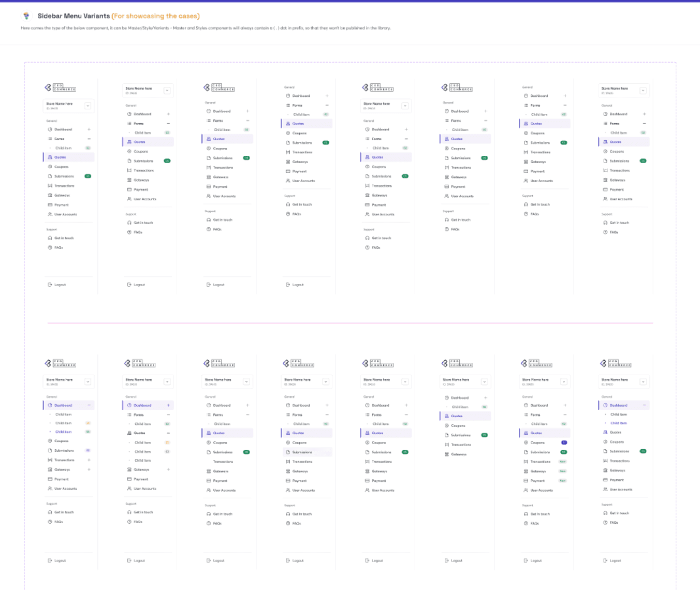Click Quotes icon in row with collapse minus
The image size is (700, 590).
tap(129, 433)
